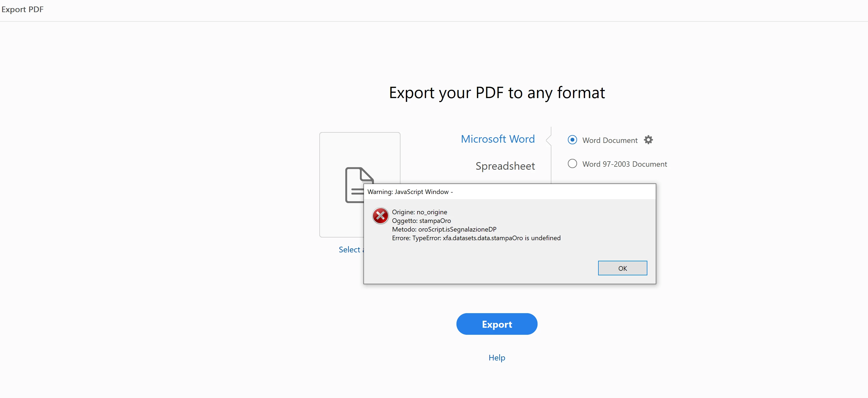Dismiss the JavaScript warning with OK

[x=622, y=268]
